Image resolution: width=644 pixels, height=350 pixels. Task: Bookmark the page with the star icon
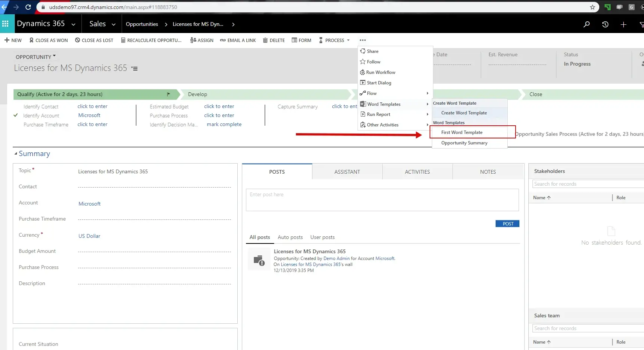[593, 7]
